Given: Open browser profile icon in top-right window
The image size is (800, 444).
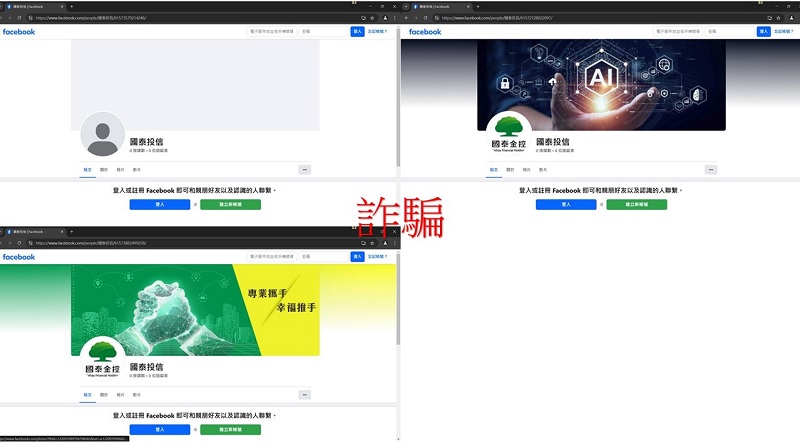Looking at the screenshot, I should [791, 18].
